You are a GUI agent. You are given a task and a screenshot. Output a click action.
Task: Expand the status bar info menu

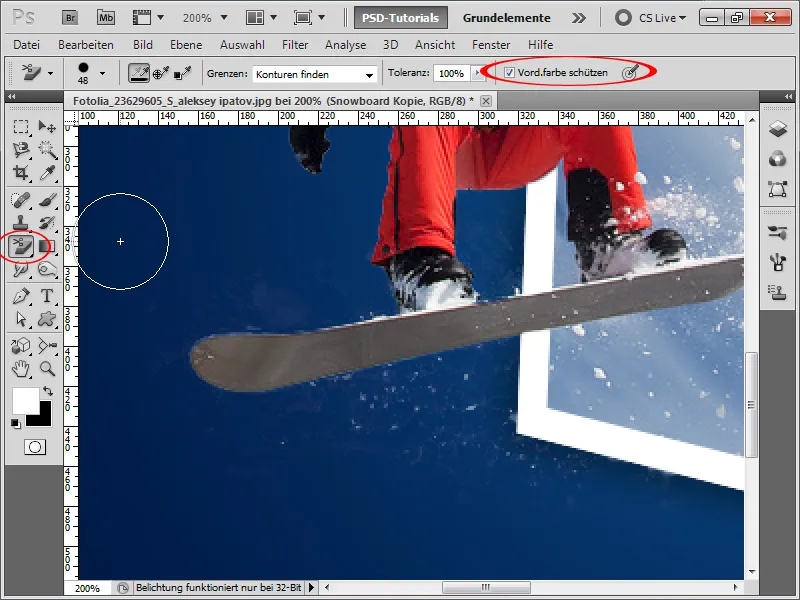[x=311, y=588]
